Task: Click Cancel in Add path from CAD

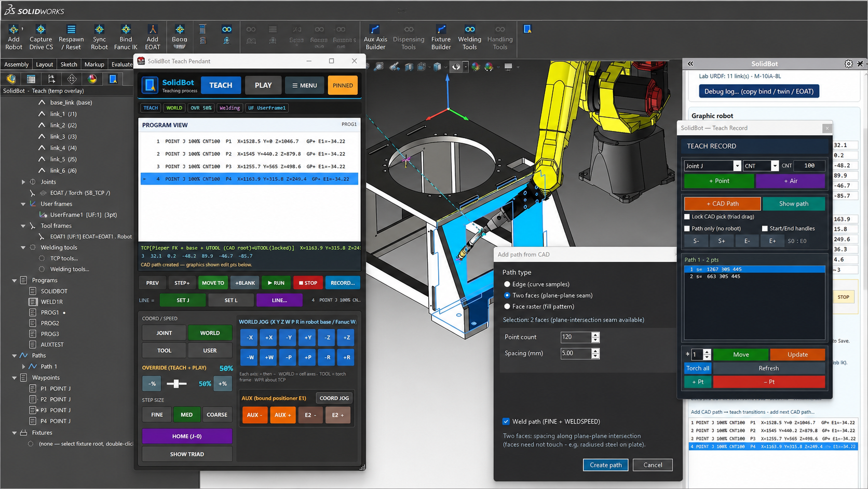Action: [x=653, y=465]
